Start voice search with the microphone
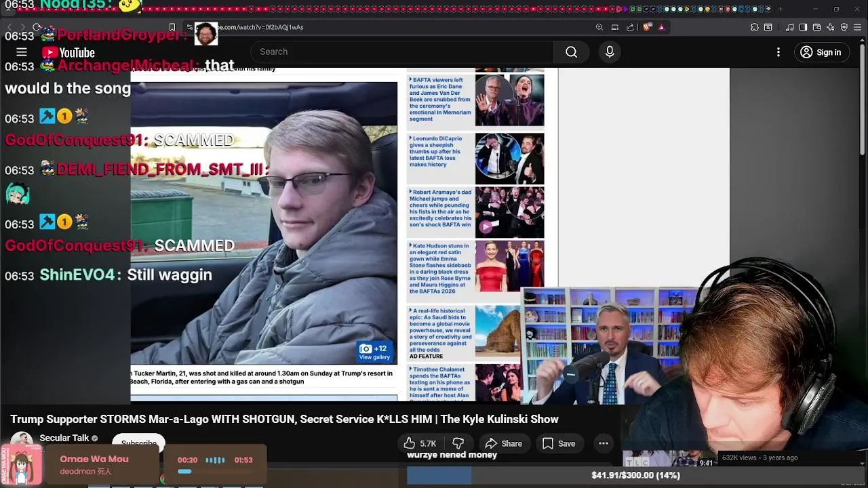 [x=610, y=52]
